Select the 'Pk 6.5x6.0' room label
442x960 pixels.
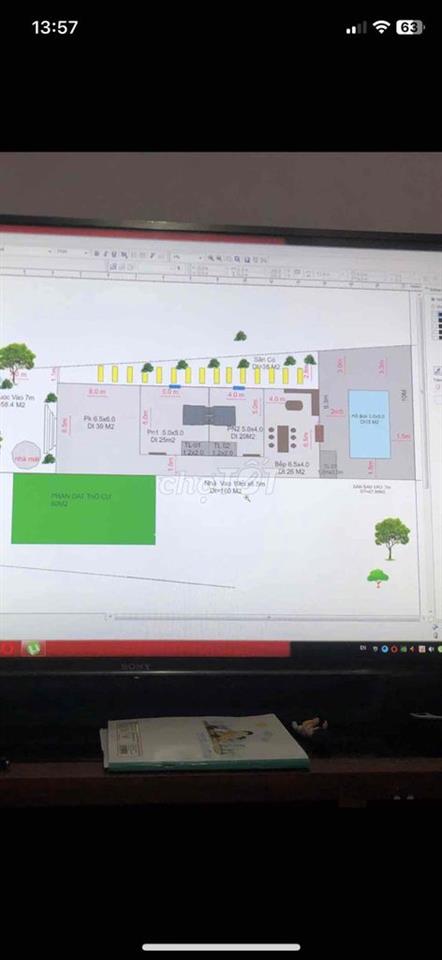point(98,422)
